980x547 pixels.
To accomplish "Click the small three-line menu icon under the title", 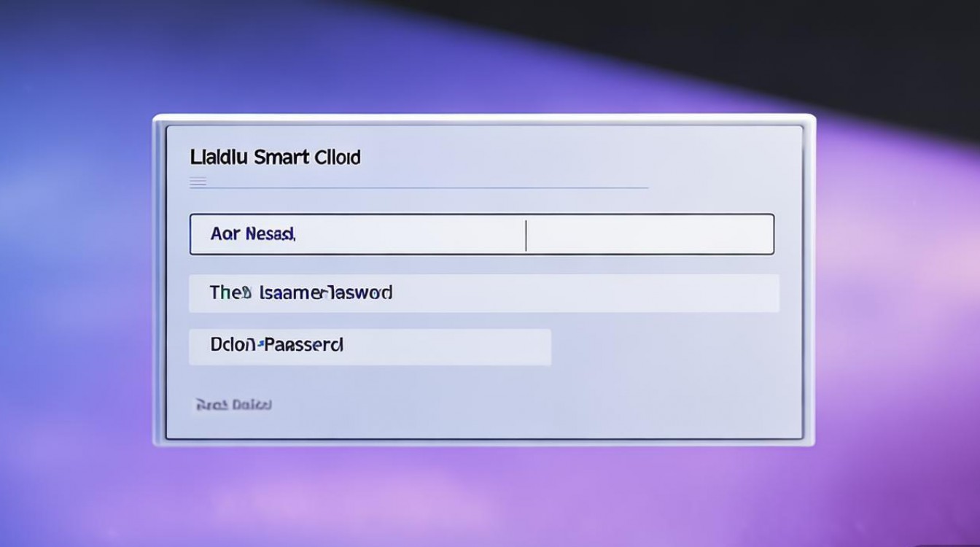I will click(x=198, y=182).
